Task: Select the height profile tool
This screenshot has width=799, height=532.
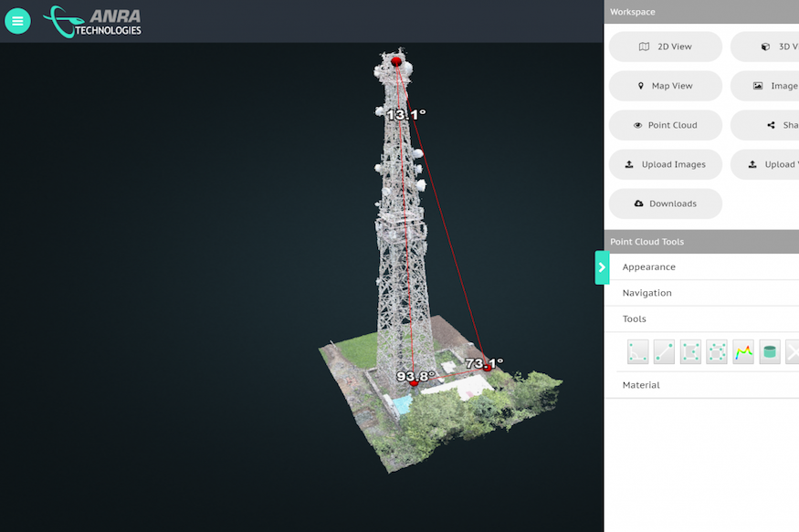Action: [743, 352]
